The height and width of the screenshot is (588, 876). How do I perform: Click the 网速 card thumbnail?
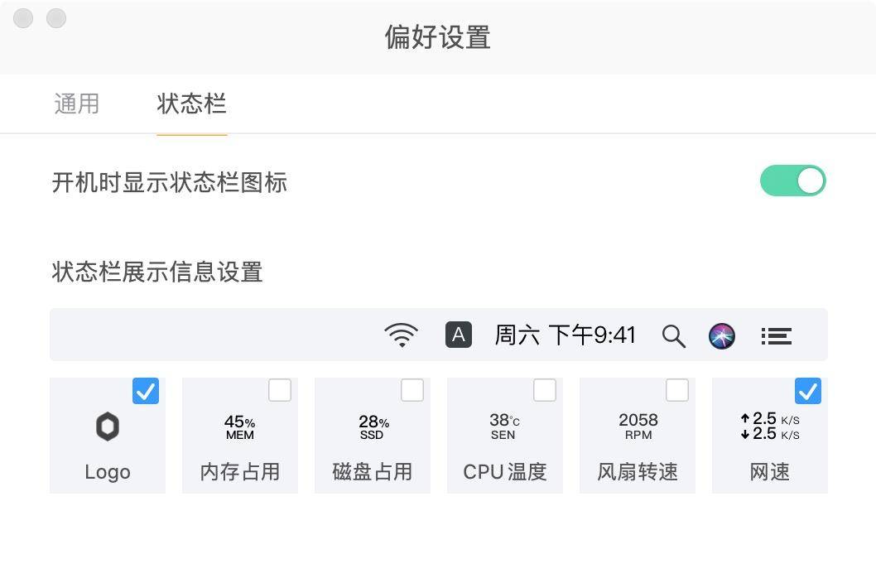click(769, 435)
